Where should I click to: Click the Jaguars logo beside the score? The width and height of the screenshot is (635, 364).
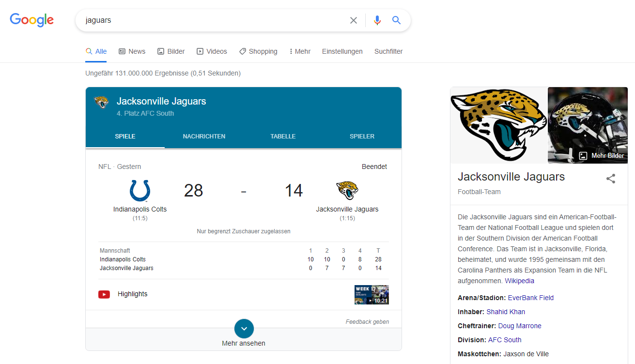coord(347,191)
